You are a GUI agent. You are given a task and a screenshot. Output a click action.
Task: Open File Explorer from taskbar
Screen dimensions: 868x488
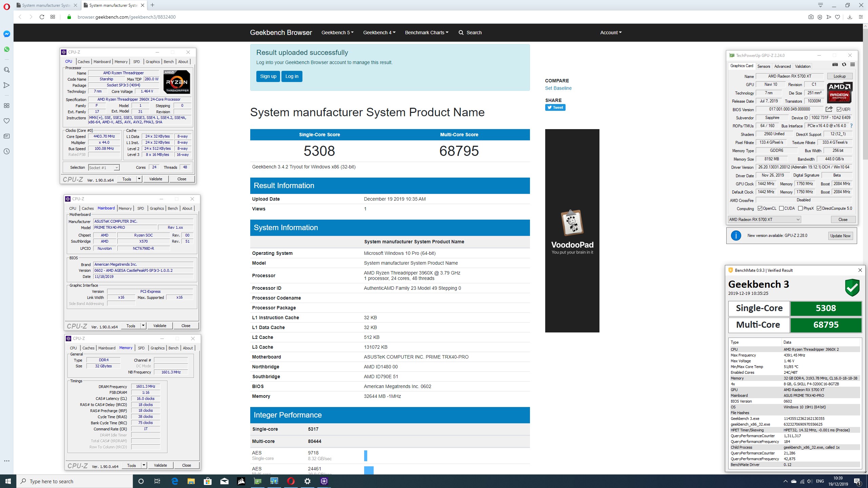pyautogui.click(x=191, y=481)
